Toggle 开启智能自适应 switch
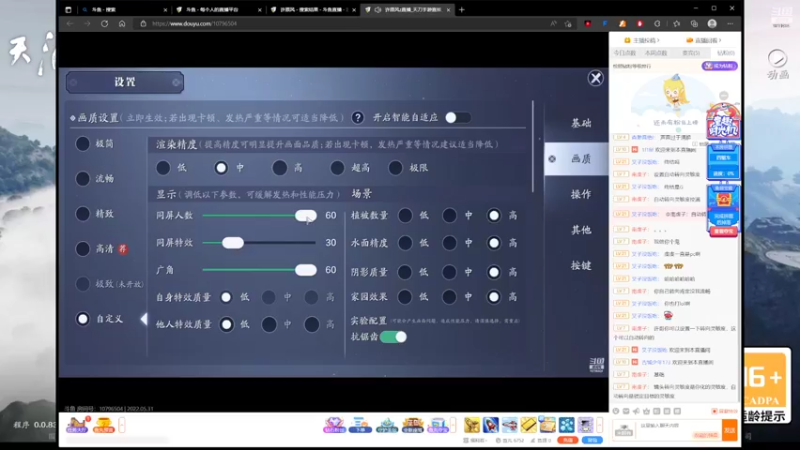 tap(458, 117)
